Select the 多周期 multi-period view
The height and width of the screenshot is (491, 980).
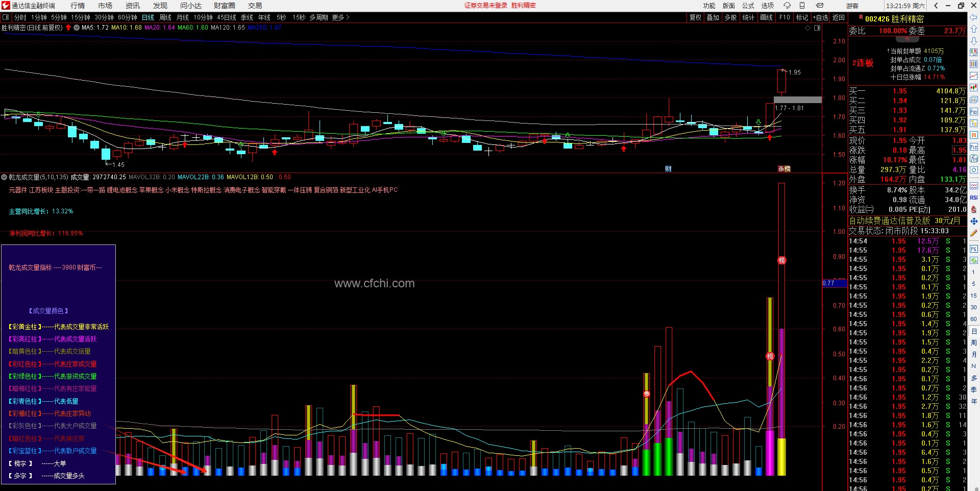click(318, 17)
